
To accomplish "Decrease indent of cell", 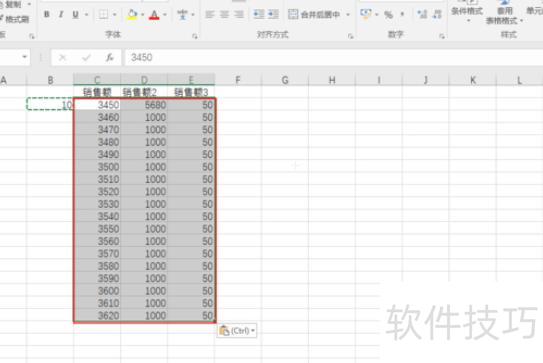I will click(259, 14).
